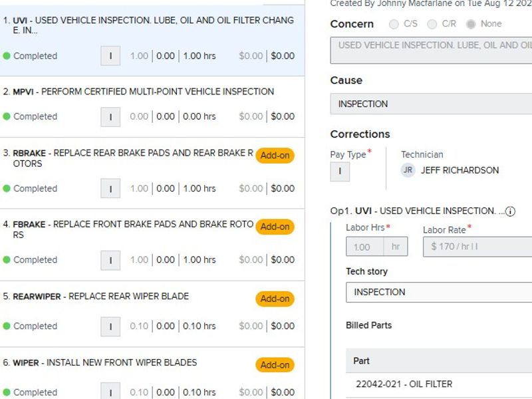Image resolution: width=532 pixels, height=399 pixels.
Task: Open the labor hours 'hr' unit selector
Action: [x=396, y=247]
